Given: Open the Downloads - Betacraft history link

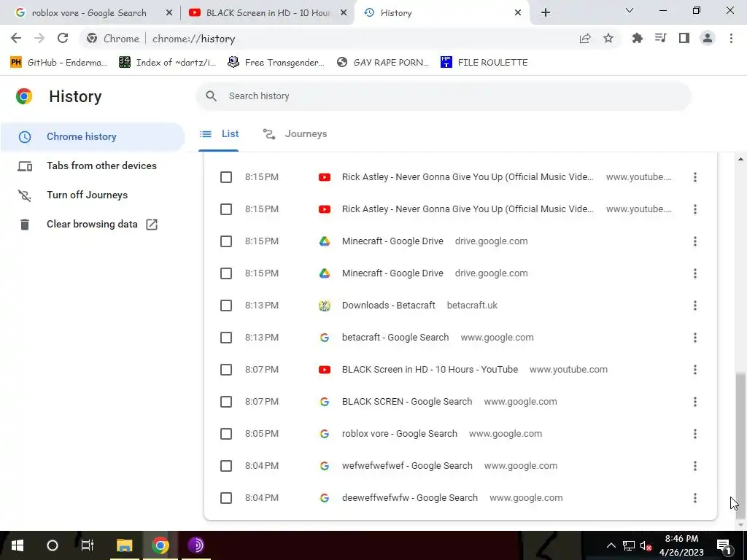Looking at the screenshot, I should click(x=388, y=306).
